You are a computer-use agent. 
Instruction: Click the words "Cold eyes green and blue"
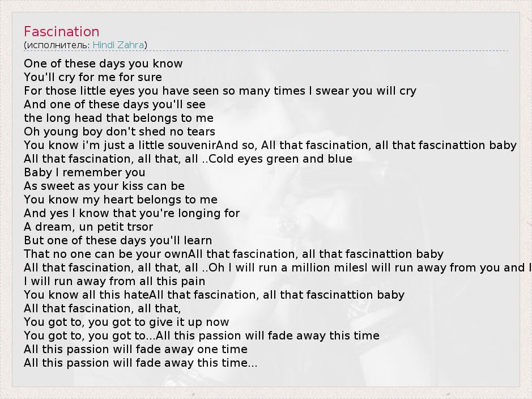click(x=280, y=159)
